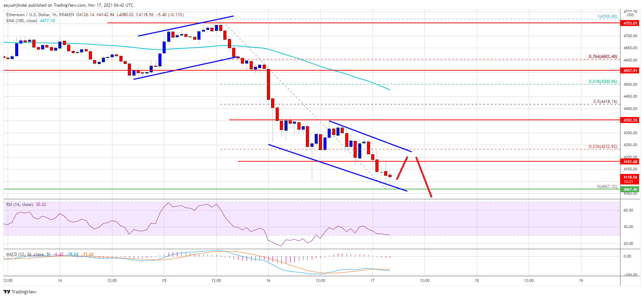
Task: Click the 1(4769.00) Fibonacci top label
Action: point(607,17)
